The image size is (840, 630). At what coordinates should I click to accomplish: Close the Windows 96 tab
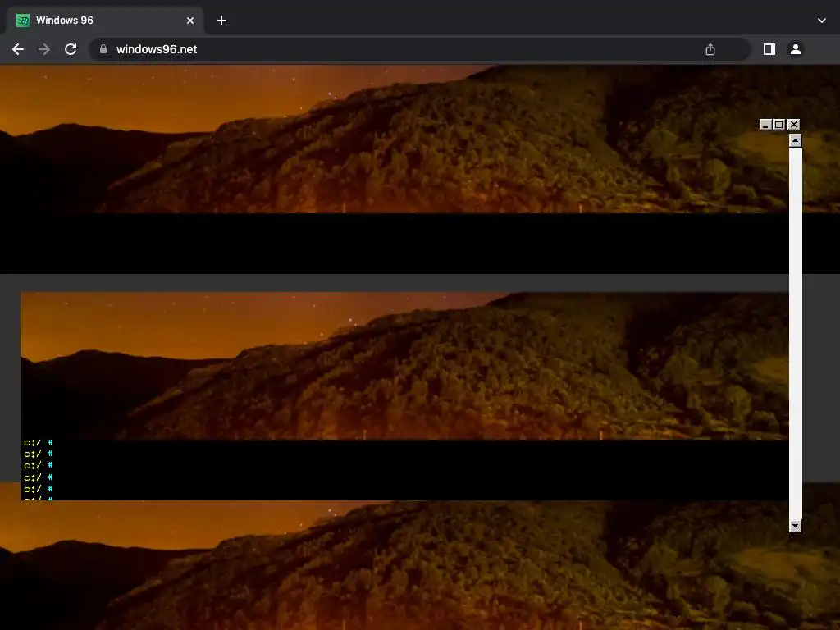190,21
